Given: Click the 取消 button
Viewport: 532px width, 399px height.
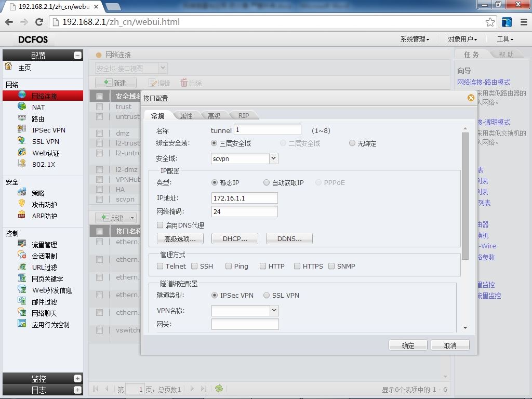Looking at the screenshot, I should [450, 345].
